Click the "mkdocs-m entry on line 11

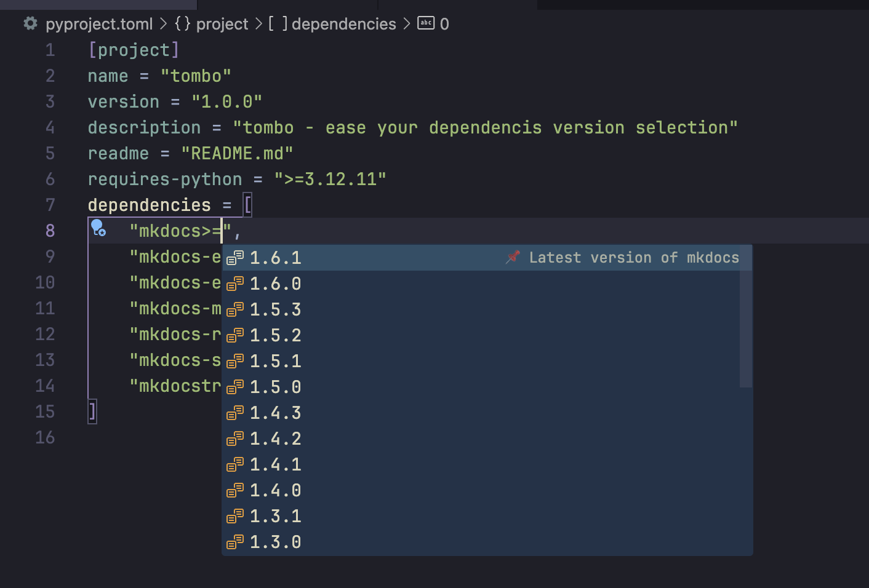[175, 308]
